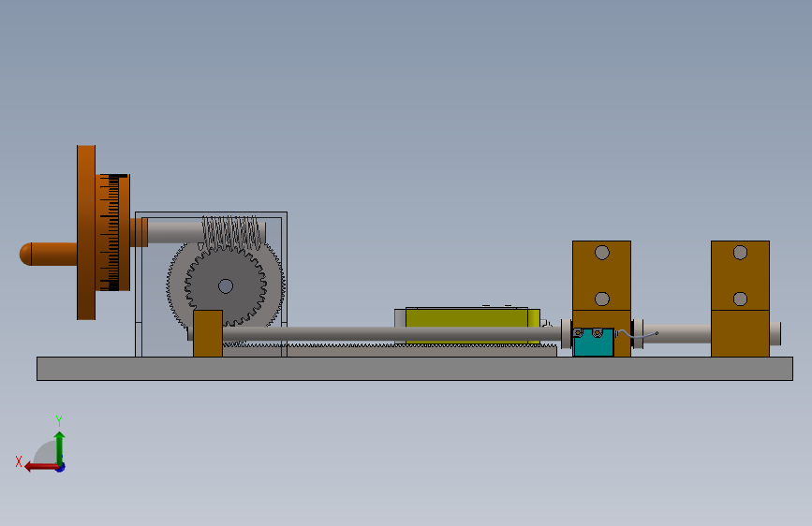The image size is (812, 526).
Task: Select the transparent gearbox housing frame
Action: pyautogui.click(x=211, y=285)
